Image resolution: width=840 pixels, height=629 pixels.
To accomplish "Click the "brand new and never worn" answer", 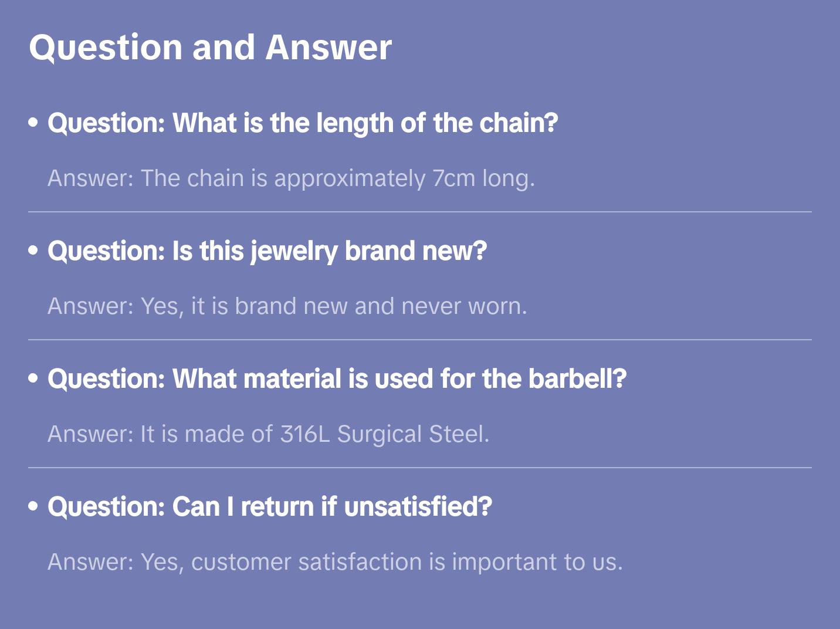I will point(287,306).
